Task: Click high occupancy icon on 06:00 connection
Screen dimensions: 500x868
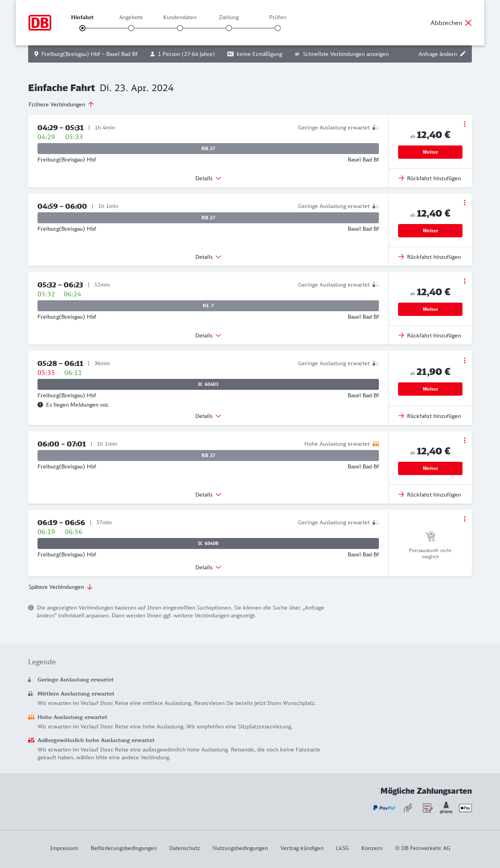Action: point(376,444)
